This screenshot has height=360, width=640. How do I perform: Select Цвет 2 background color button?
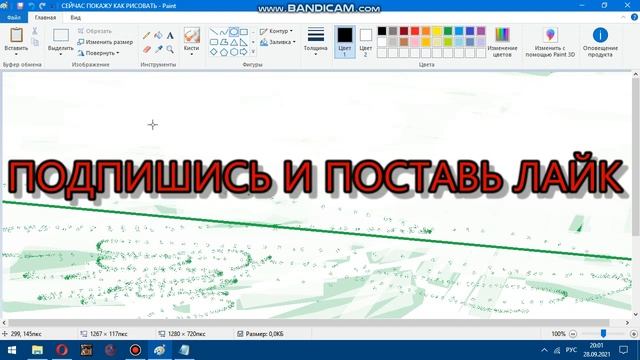tap(366, 42)
